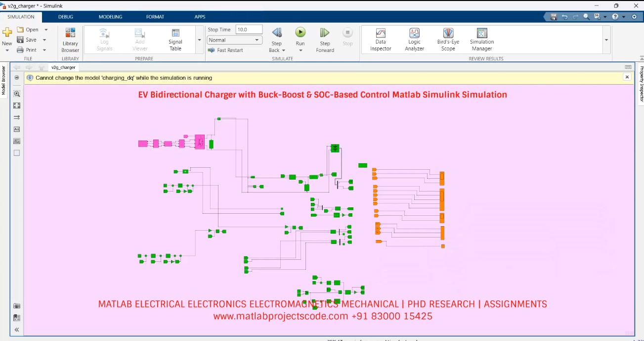Expand the Print dropdown arrow
Viewport: 644px width, 341px height.
(44, 50)
